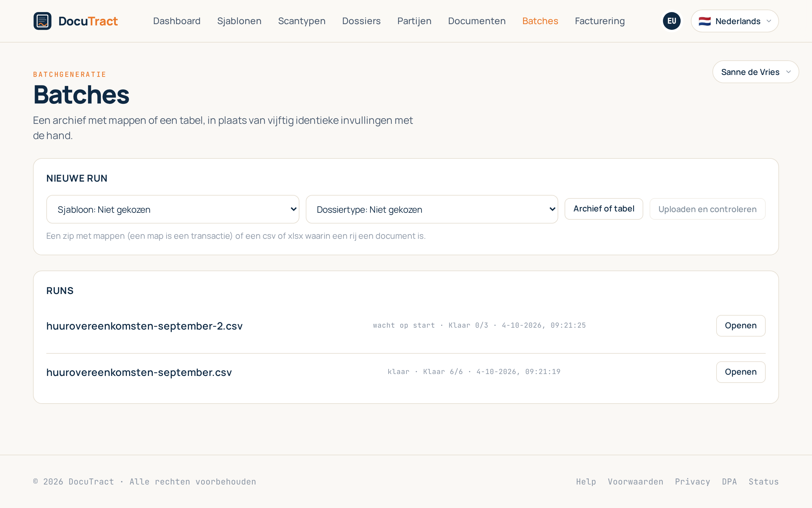
Task: Open the Dossiers section
Action: coord(361,21)
